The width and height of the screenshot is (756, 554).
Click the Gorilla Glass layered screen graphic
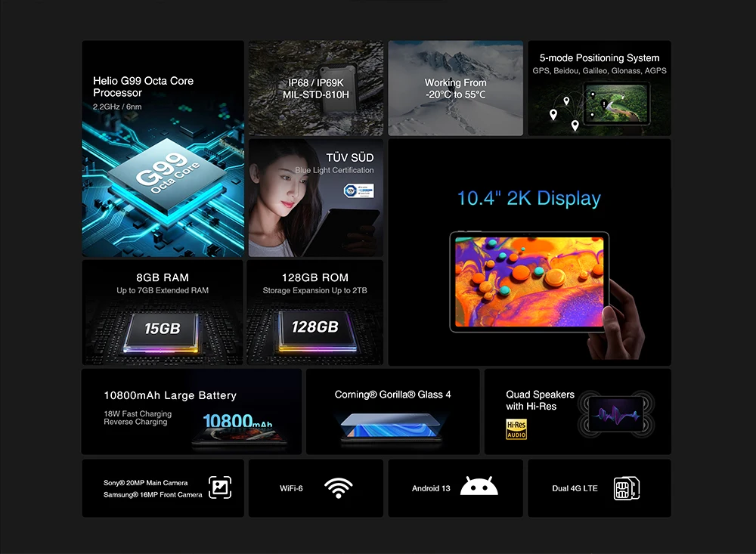point(392,428)
